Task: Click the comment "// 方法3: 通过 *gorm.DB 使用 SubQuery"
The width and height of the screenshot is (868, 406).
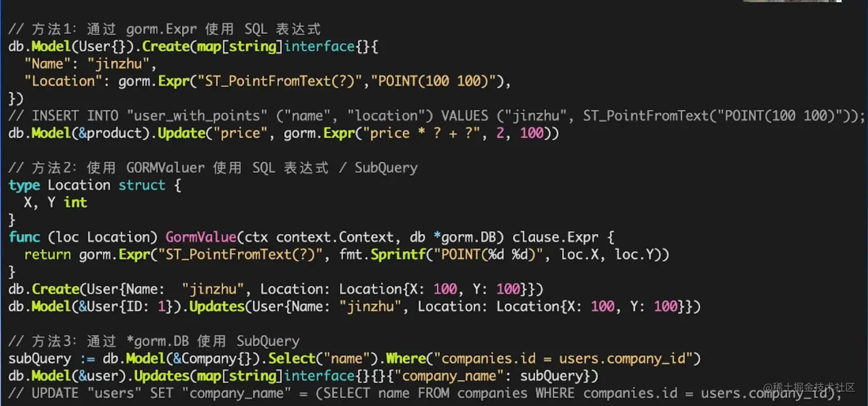Action: coord(154,341)
